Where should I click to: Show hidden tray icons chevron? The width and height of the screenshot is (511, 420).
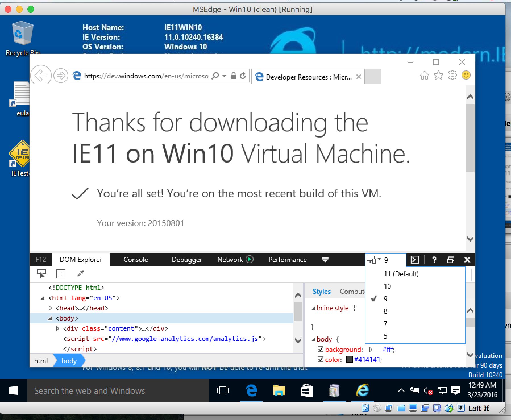401,391
